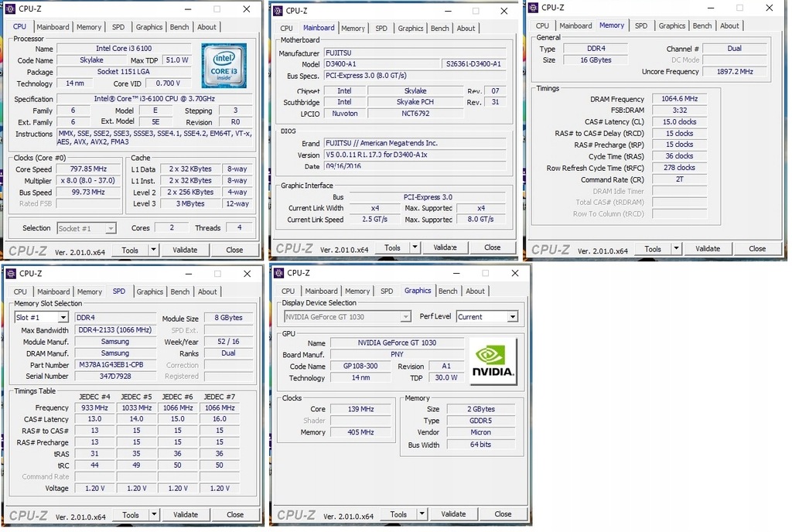Click the Memory Size value 16 GBytes
The width and height of the screenshot is (792, 532).
pyautogui.click(x=596, y=60)
